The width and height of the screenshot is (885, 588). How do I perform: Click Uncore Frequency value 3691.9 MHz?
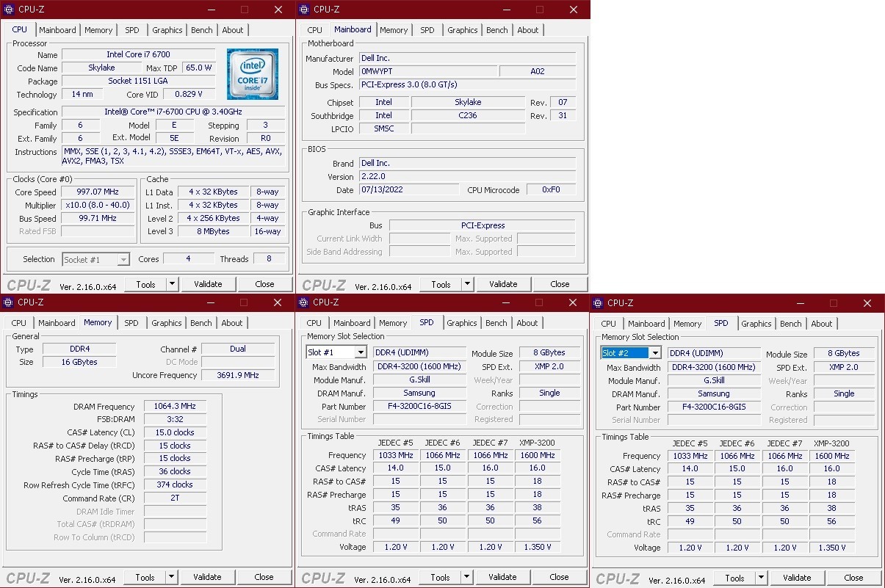point(237,375)
